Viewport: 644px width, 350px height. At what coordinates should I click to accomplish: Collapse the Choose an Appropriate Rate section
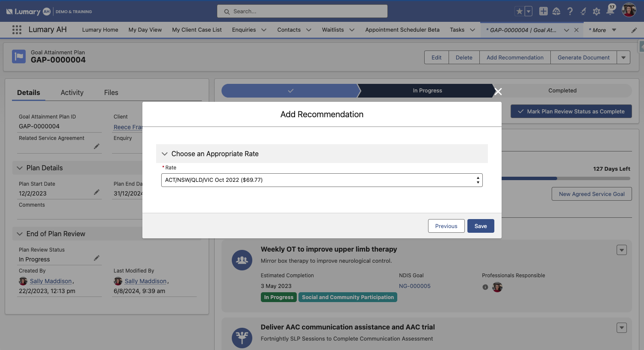(165, 154)
